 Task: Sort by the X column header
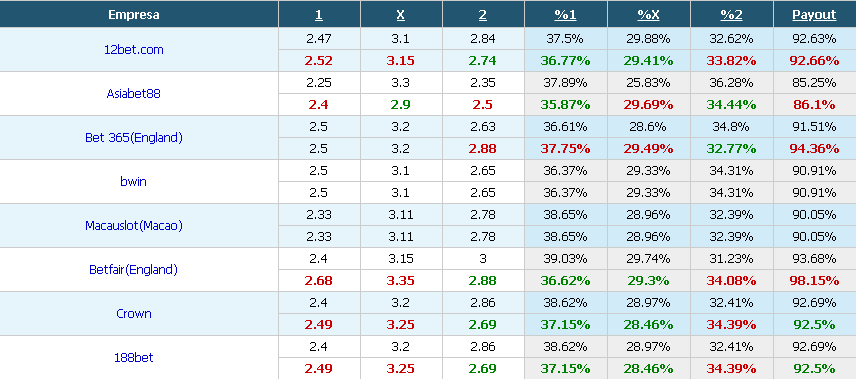[401, 15]
